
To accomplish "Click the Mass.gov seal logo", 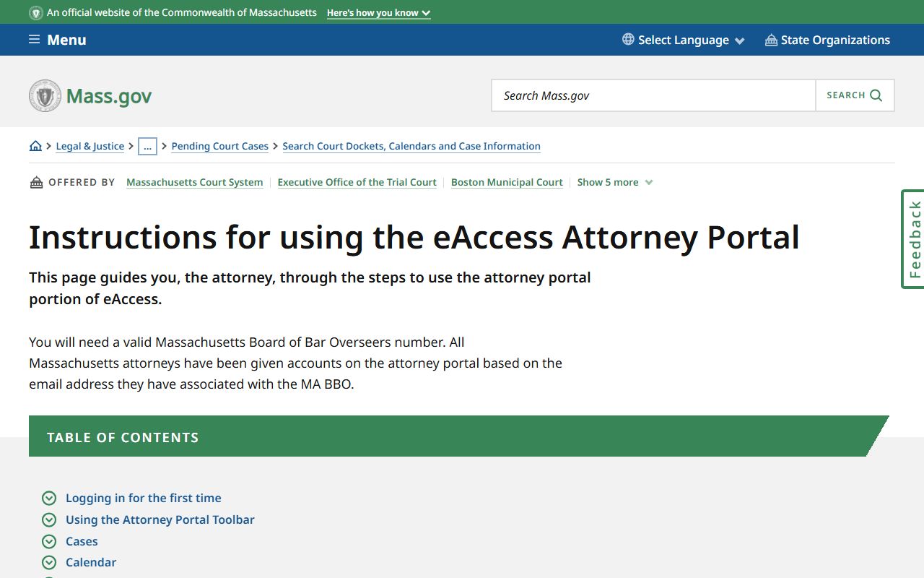I will (x=45, y=95).
